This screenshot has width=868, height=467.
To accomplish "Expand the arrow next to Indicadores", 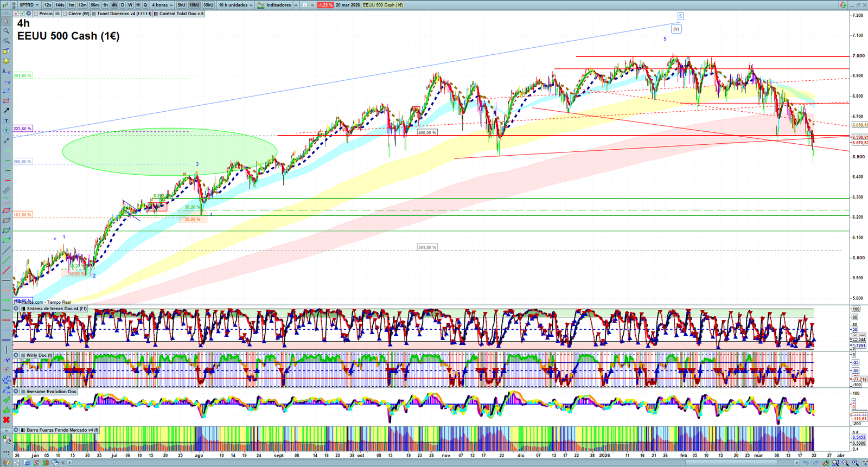I will [296, 5].
